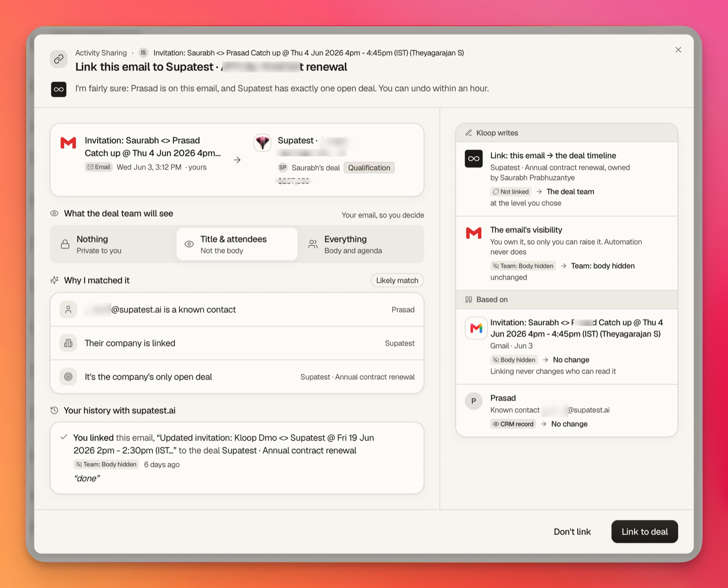Click 'Their company is linked' row text
This screenshot has width=728, height=588.
[130, 343]
